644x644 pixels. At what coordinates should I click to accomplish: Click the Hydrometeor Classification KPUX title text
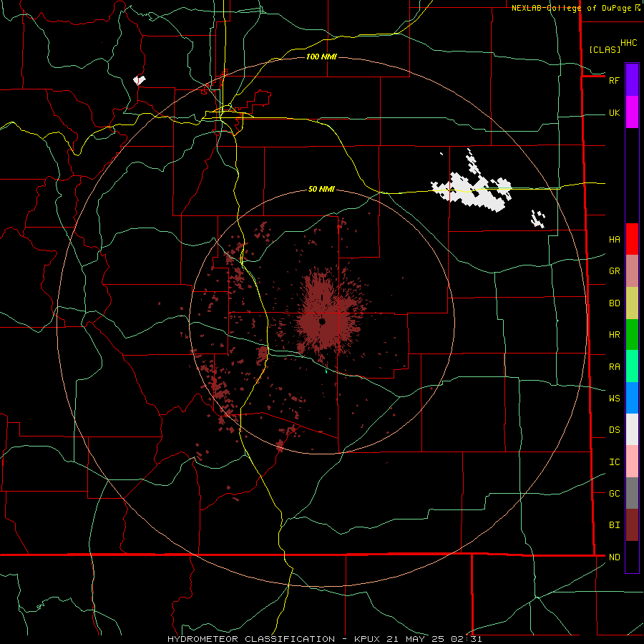pyautogui.click(x=324, y=639)
